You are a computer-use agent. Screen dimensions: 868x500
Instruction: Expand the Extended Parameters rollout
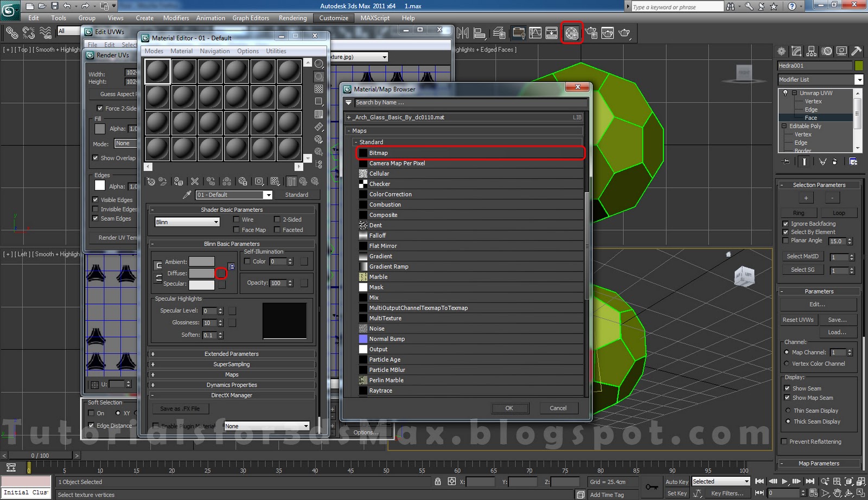[x=232, y=354]
